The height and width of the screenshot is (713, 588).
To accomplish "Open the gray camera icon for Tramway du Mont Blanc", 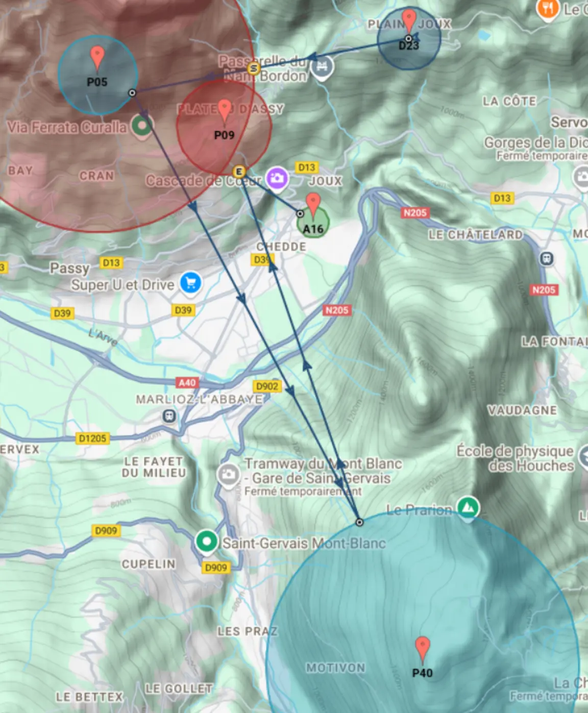I will 228,475.
